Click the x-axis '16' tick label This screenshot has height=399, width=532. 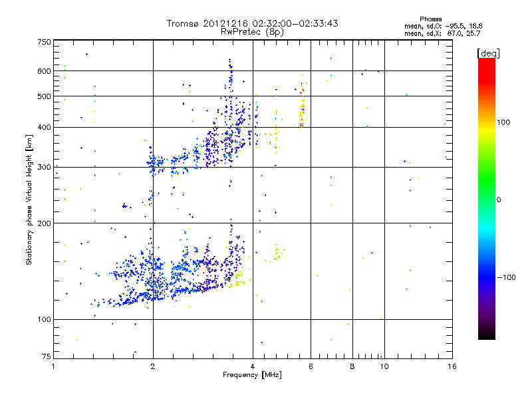(x=452, y=366)
